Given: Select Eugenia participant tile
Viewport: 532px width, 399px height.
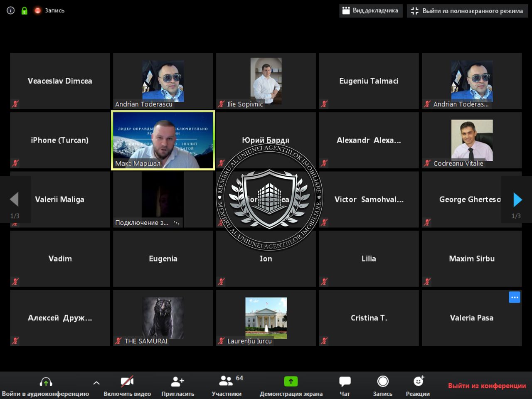Looking at the screenshot, I should click(x=163, y=259).
